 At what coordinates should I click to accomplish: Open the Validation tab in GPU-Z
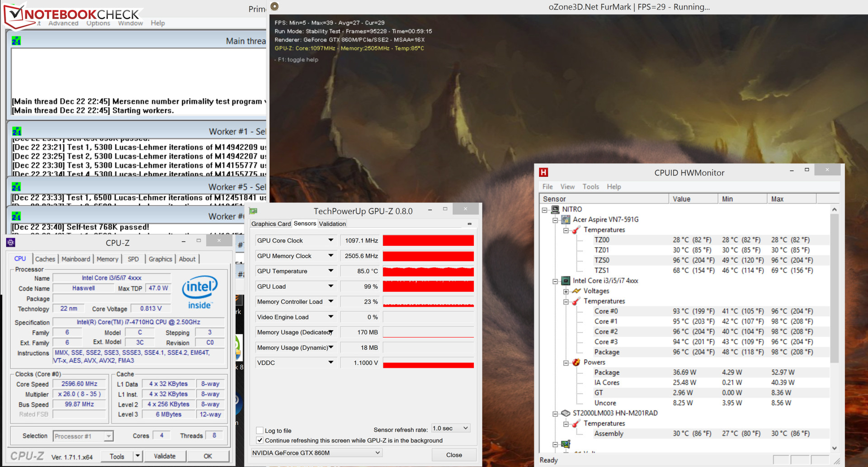pos(332,224)
